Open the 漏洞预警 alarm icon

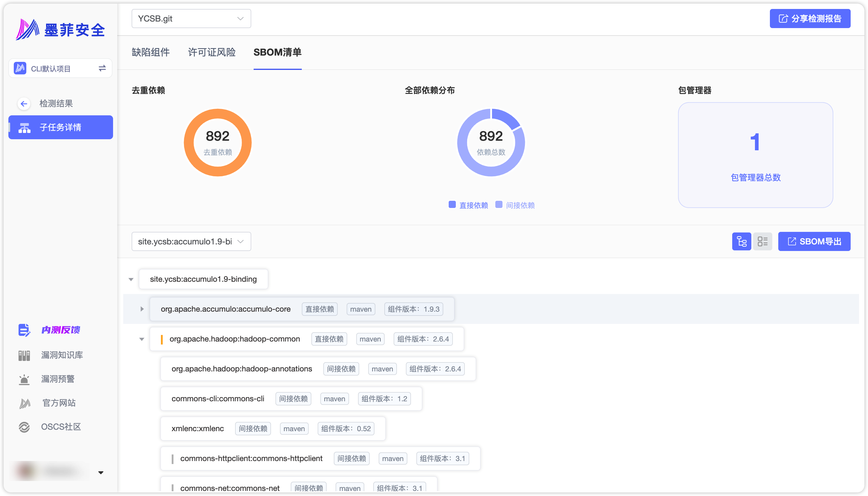coord(24,379)
